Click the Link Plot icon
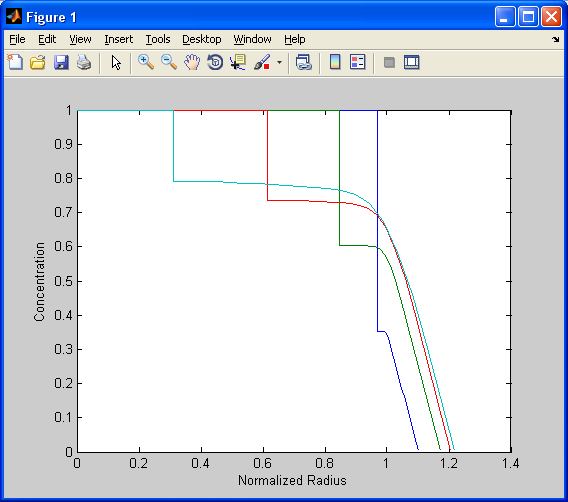 click(x=304, y=62)
